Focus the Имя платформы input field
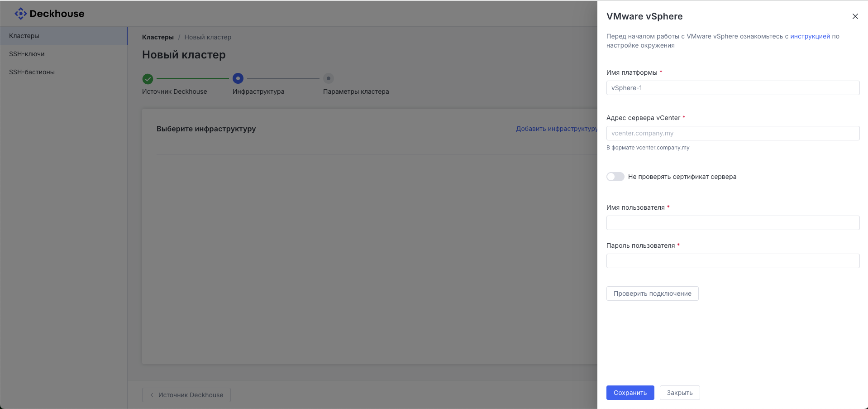 click(733, 88)
